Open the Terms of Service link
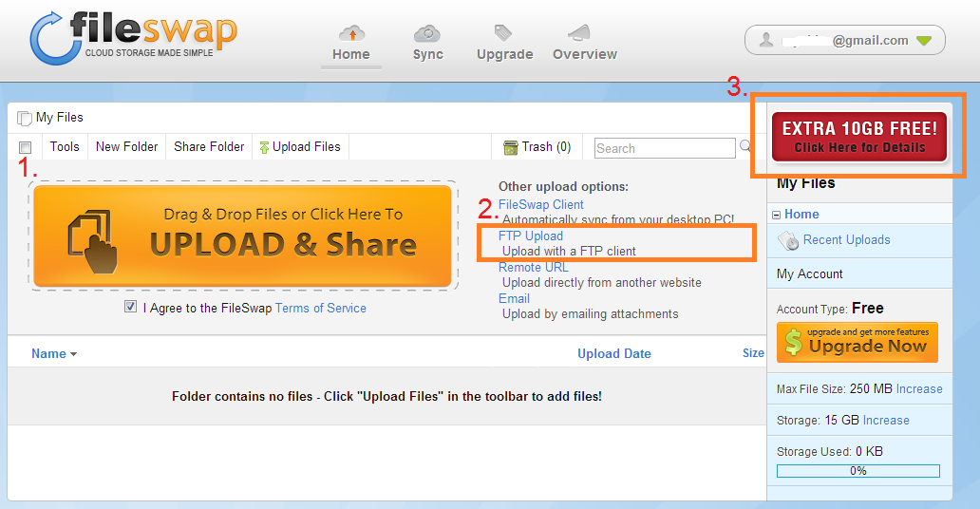Image resolution: width=980 pixels, height=509 pixels. (321, 308)
